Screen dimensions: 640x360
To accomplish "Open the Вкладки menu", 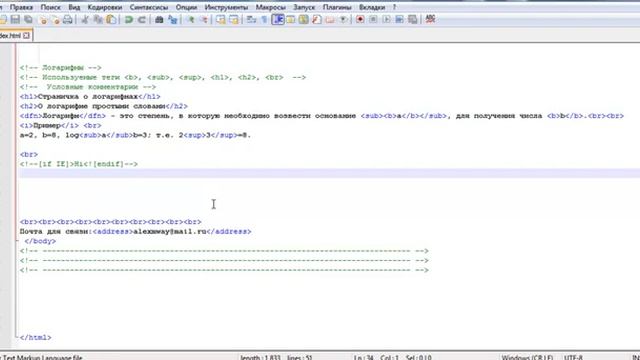I will pos(372,7).
